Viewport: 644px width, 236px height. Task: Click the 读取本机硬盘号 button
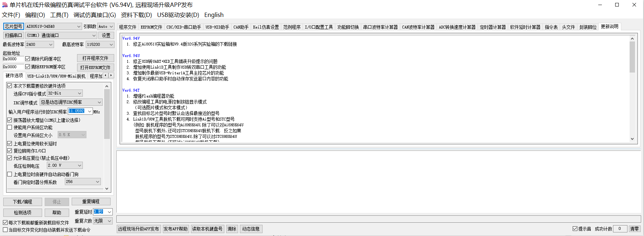207,229
